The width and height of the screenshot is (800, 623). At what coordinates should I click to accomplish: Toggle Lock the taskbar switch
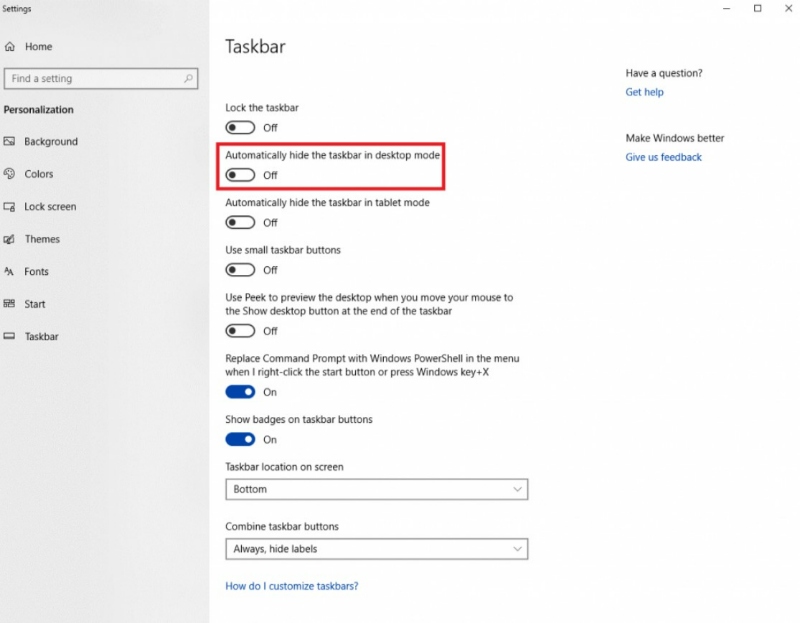240,128
